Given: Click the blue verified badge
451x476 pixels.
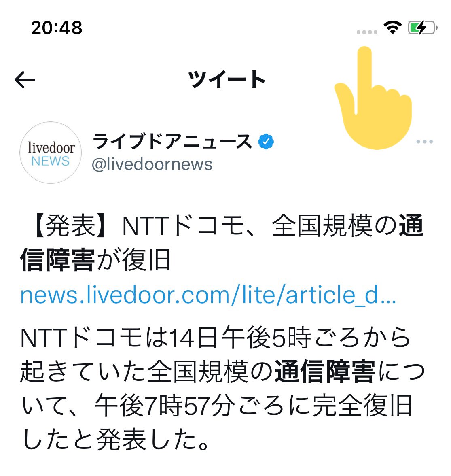Looking at the screenshot, I should [x=266, y=142].
